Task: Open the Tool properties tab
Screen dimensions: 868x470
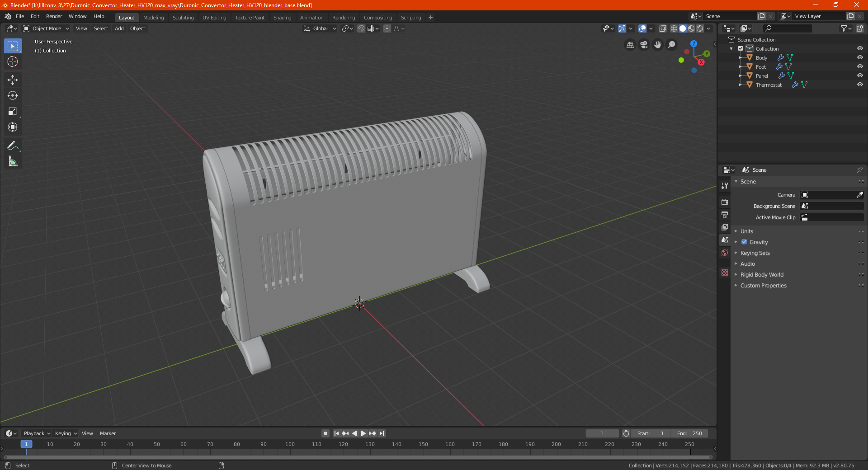Action: click(725, 185)
